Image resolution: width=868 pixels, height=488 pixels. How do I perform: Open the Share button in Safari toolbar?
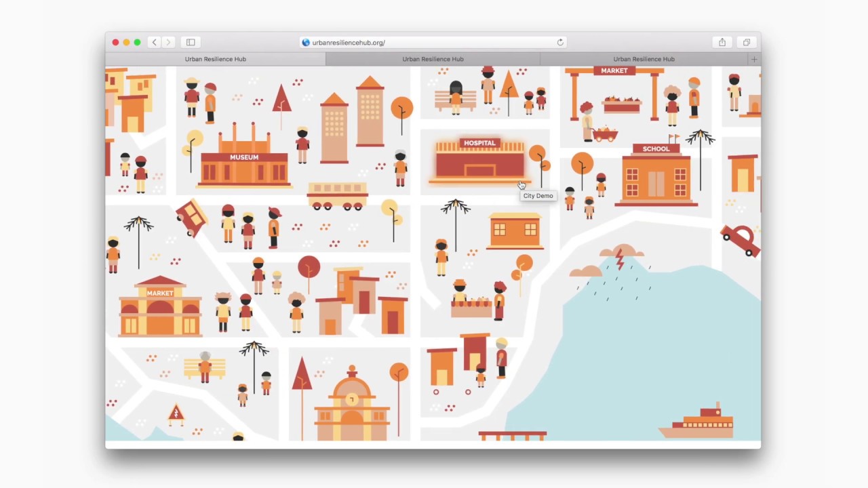point(722,42)
